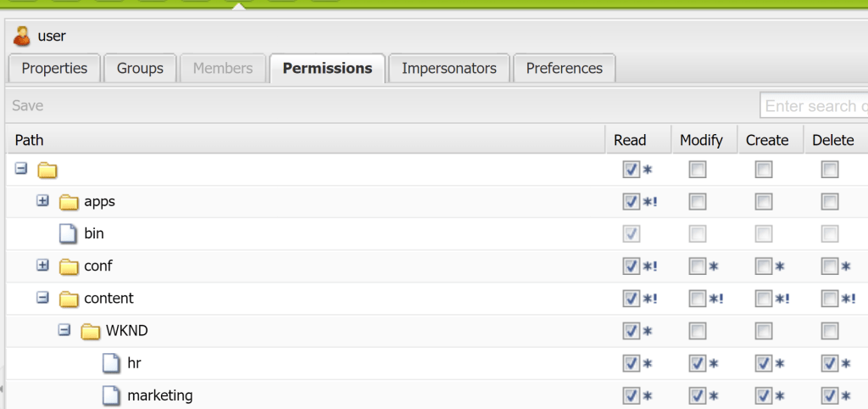Click the WKND folder icon
This screenshot has height=409, width=868.
(x=91, y=331)
